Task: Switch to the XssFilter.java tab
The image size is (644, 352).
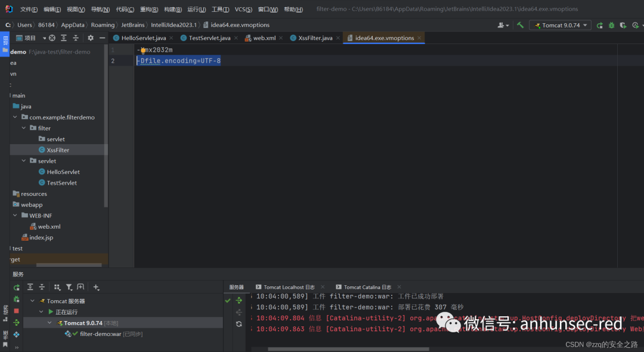Action: [x=315, y=38]
